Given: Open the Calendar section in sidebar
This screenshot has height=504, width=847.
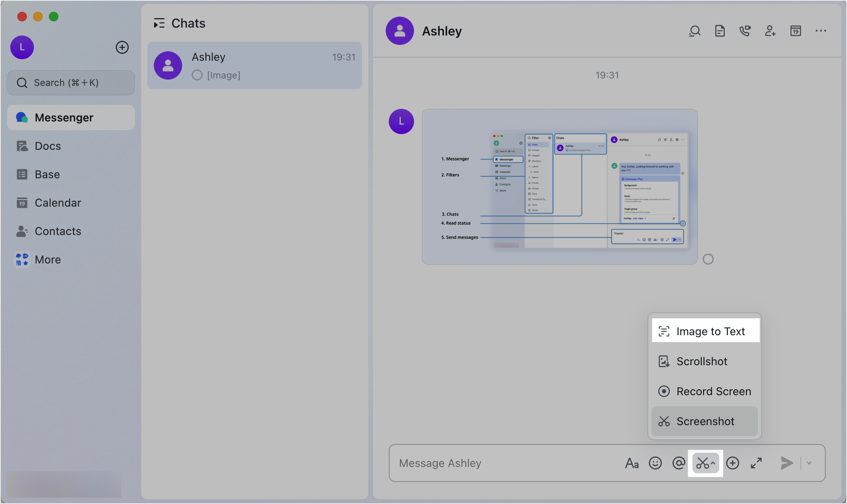Looking at the screenshot, I should (58, 203).
